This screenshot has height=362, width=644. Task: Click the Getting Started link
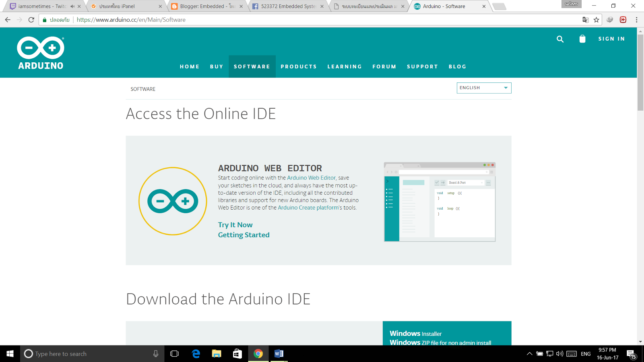click(244, 235)
